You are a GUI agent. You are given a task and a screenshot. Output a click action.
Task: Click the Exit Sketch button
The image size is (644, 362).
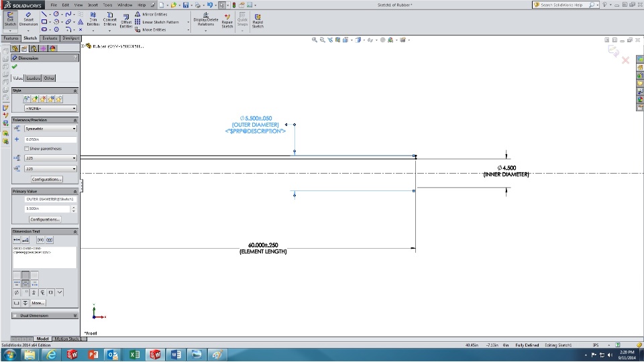pyautogui.click(x=10, y=19)
